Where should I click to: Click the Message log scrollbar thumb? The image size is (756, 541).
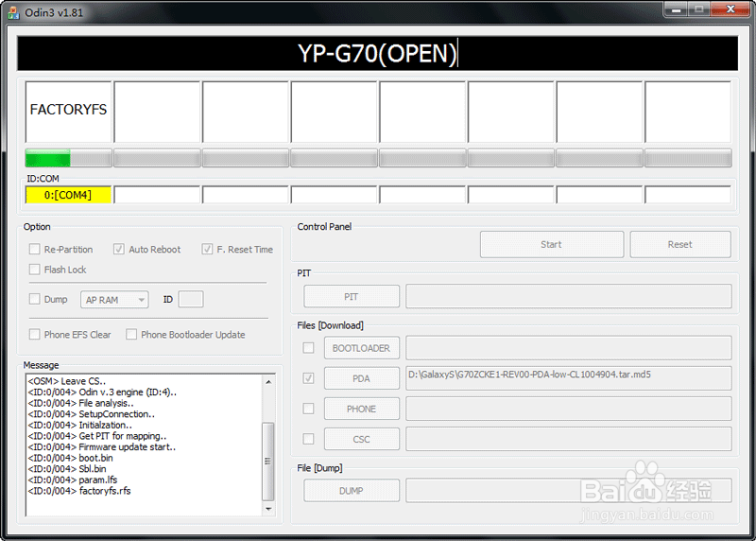point(268,462)
